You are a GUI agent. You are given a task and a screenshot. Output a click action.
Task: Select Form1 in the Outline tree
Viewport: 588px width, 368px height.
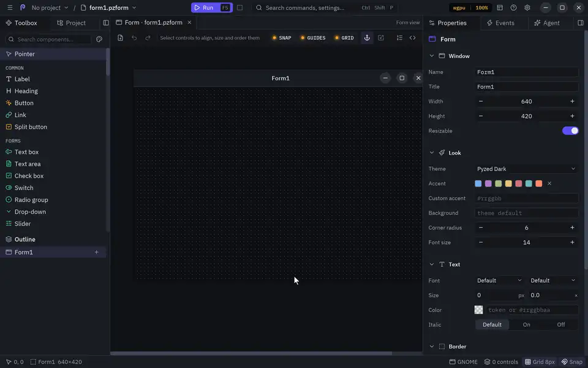click(53, 252)
